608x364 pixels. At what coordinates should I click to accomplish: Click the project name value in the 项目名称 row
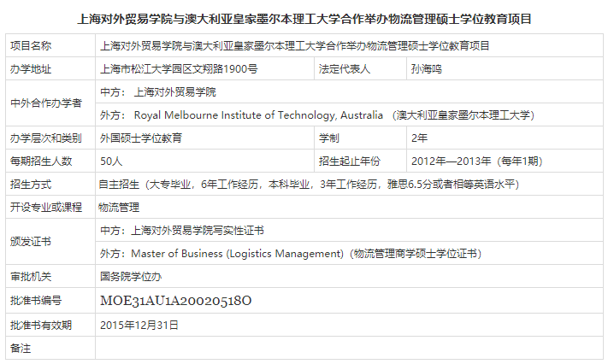(x=295, y=46)
